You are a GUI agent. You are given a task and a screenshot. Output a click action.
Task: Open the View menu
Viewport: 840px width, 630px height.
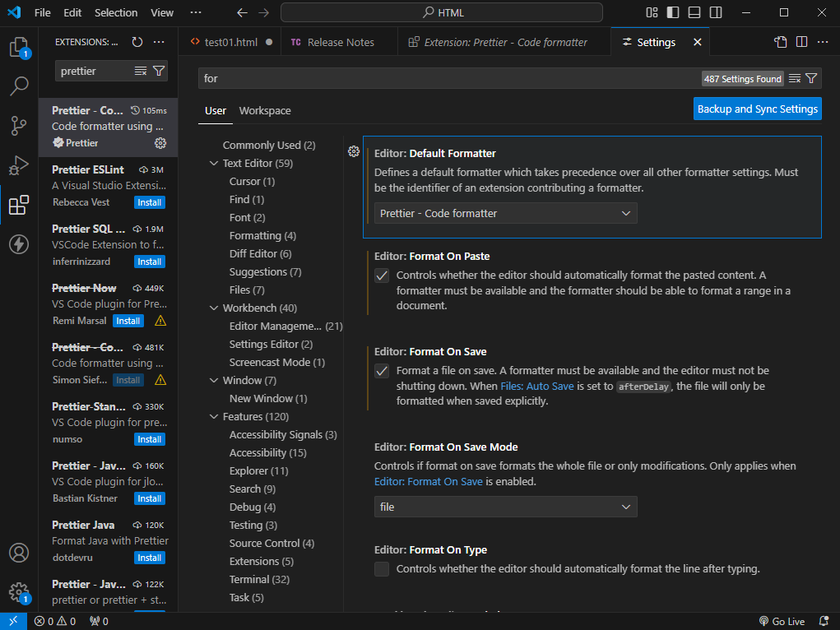coord(162,12)
